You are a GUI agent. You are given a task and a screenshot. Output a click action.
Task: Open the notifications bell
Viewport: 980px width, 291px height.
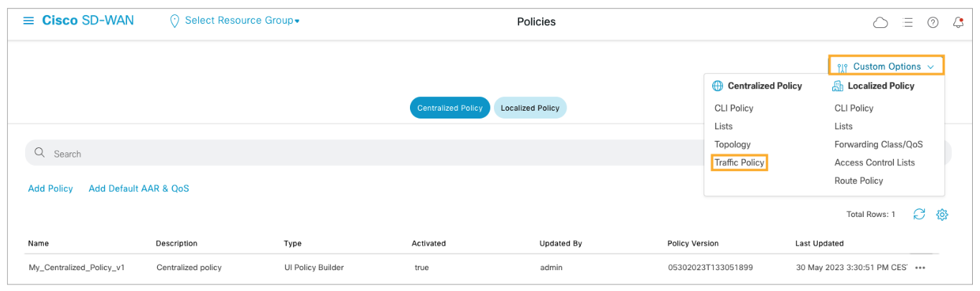pos(958,22)
